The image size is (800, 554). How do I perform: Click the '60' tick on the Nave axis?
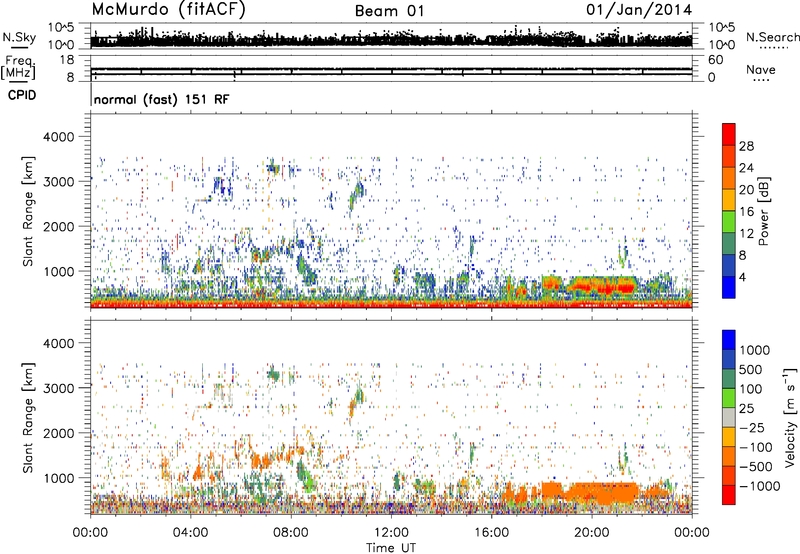(715, 60)
